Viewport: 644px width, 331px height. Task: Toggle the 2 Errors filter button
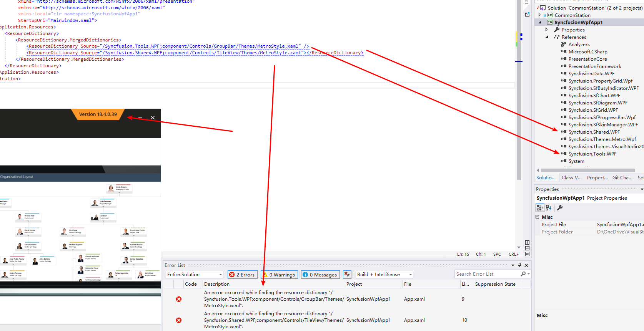[242, 275]
